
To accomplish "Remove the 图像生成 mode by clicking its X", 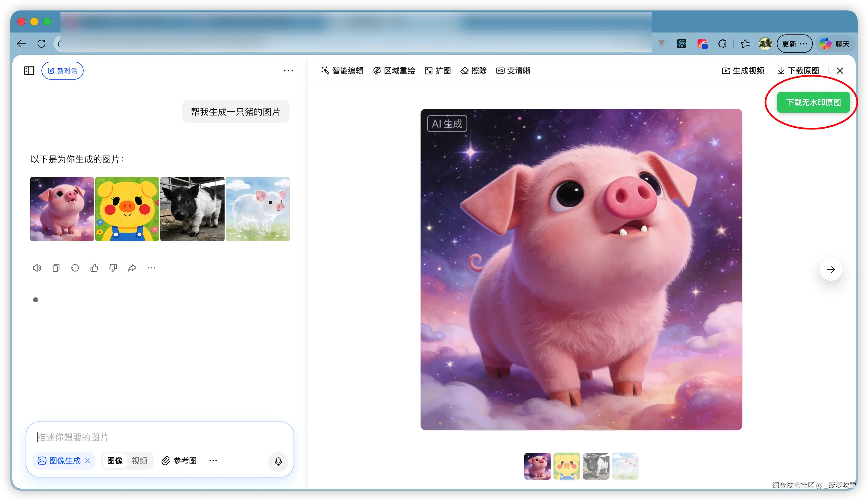I will [87, 460].
